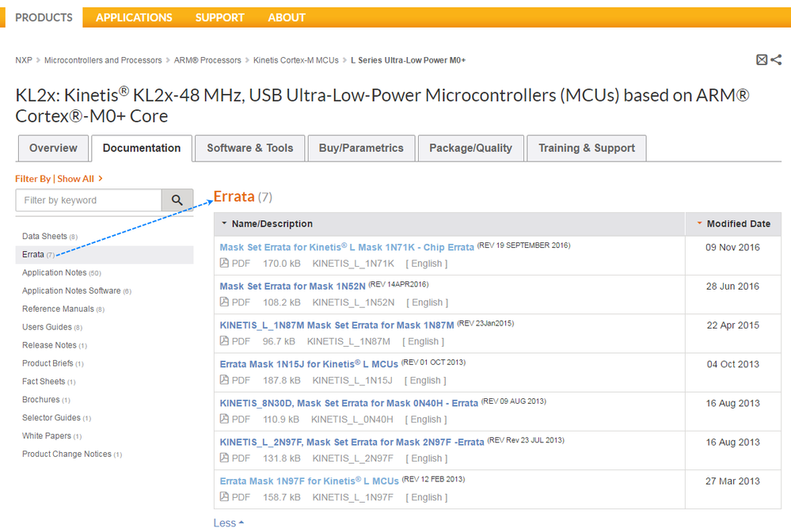Viewport: 791px width, 532px height.
Task: Sort by Name/Description column arrow
Action: tap(224, 223)
